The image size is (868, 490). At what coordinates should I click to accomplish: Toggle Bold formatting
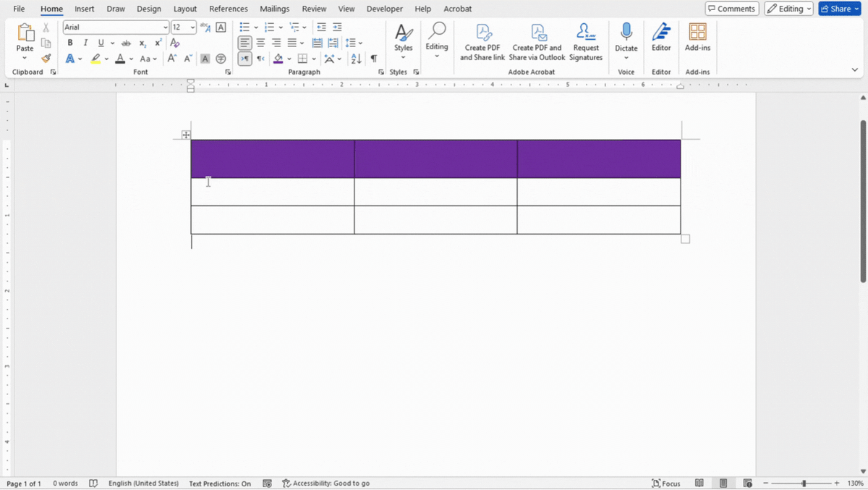(70, 43)
